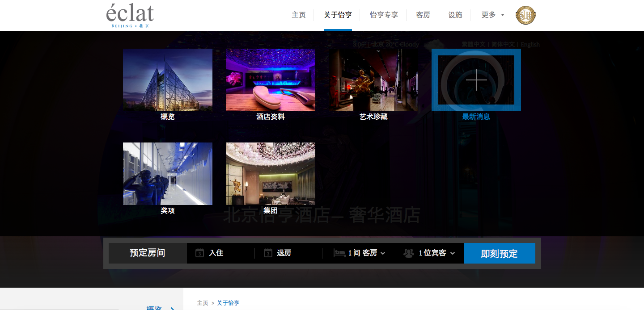Click the 更多 menu label
Viewport: 644px width, 310px height.
point(488,15)
